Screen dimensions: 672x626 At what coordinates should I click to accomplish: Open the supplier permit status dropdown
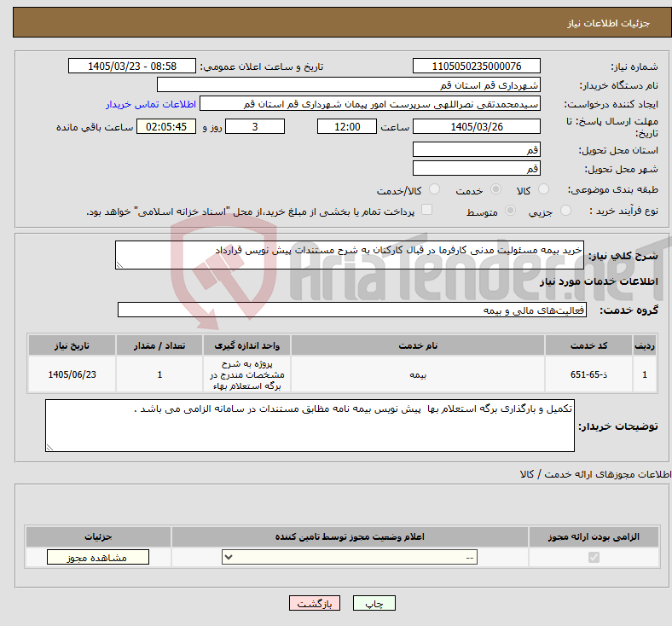coord(350,557)
